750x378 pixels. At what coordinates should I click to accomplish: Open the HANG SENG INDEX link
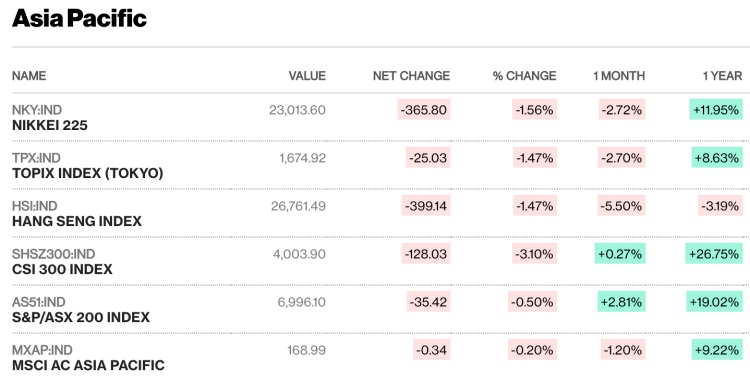[77, 221]
